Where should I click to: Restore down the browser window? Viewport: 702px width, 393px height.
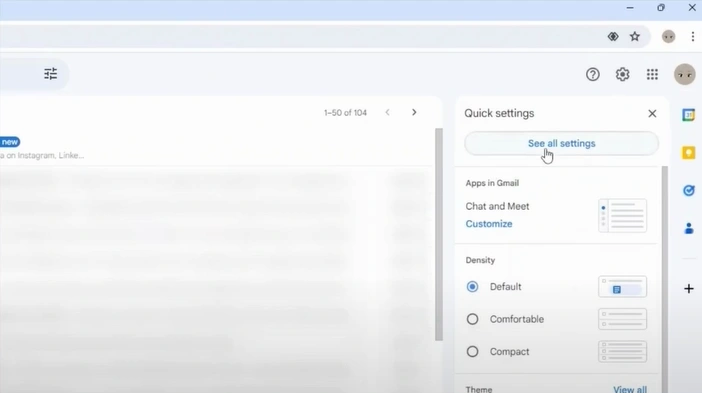(x=661, y=8)
